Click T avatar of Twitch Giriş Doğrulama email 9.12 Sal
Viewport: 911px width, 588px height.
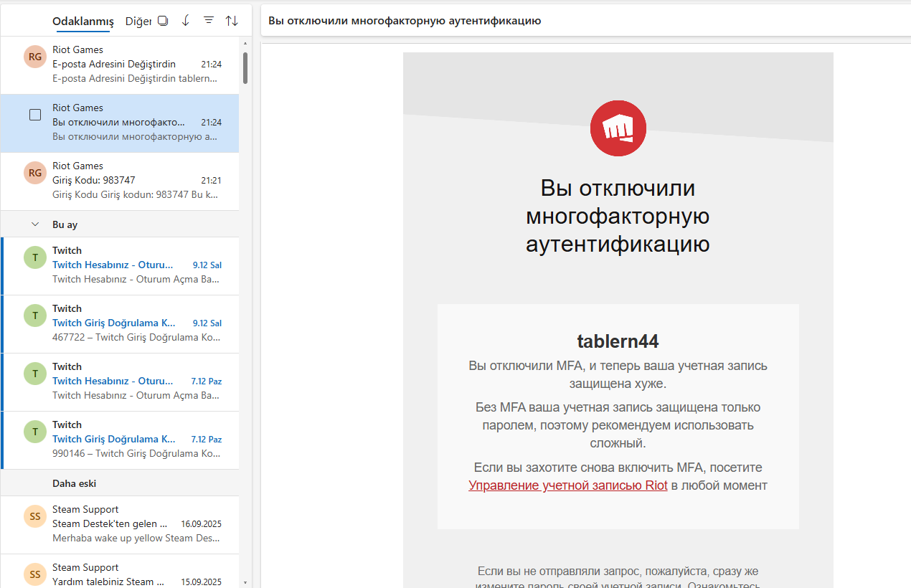pyautogui.click(x=34, y=316)
